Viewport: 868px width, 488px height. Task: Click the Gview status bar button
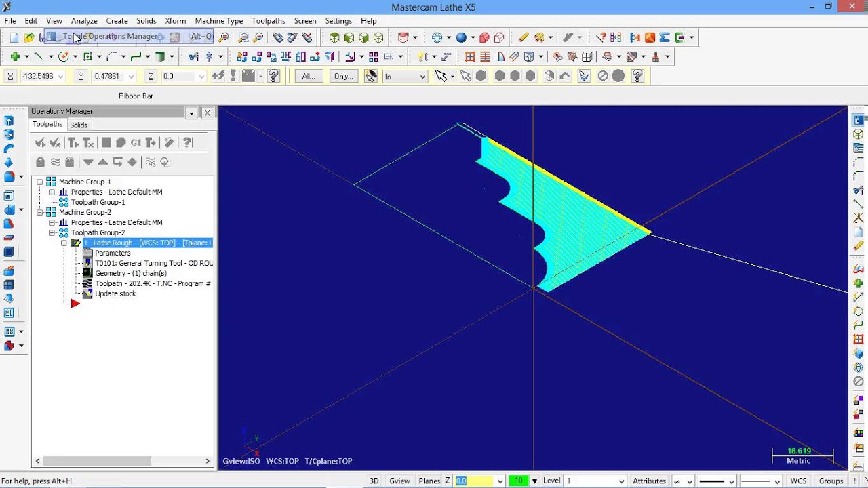click(x=399, y=481)
